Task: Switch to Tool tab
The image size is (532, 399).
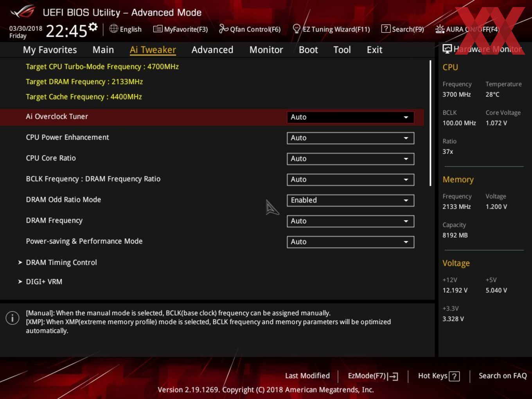Action: click(x=342, y=50)
